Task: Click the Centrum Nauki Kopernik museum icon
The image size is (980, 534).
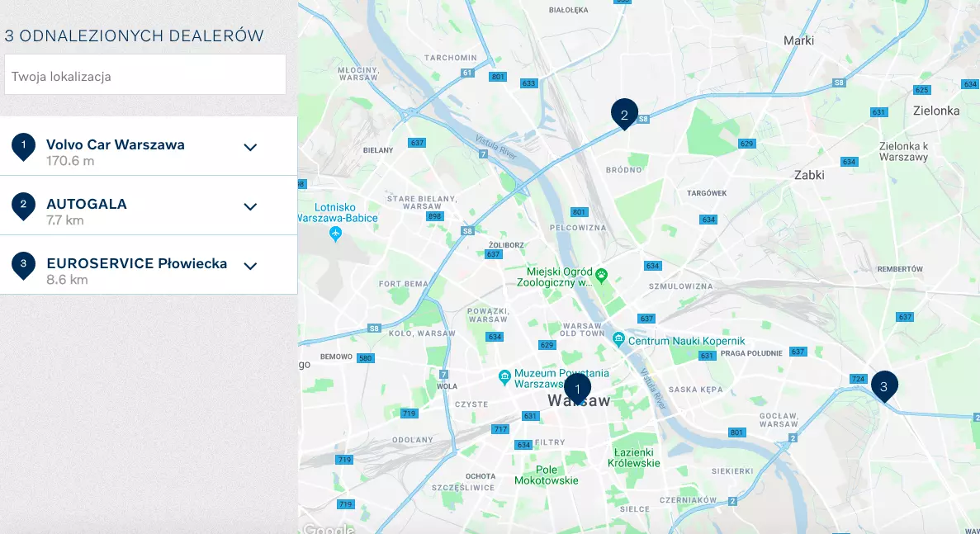Action: (x=618, y=339)
